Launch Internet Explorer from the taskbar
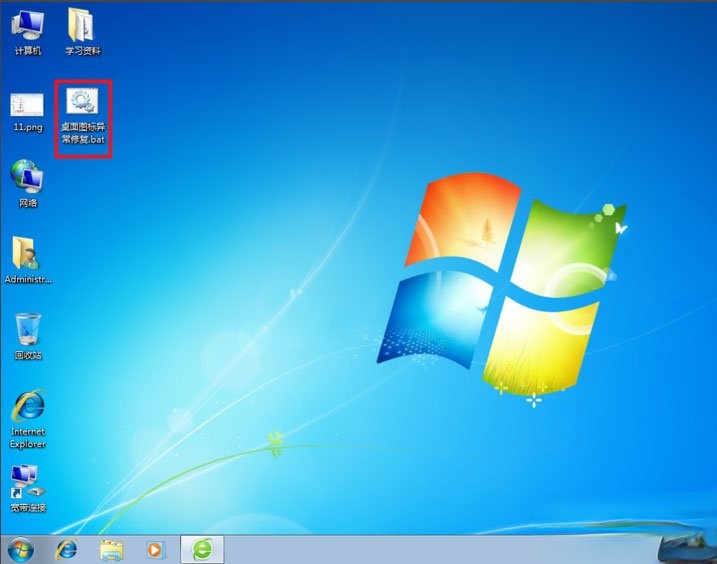This screenshot has width=717, height=564. 66,549
